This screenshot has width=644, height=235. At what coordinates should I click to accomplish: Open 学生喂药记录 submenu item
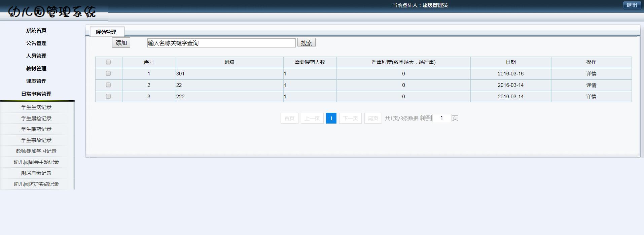point(36,129)
